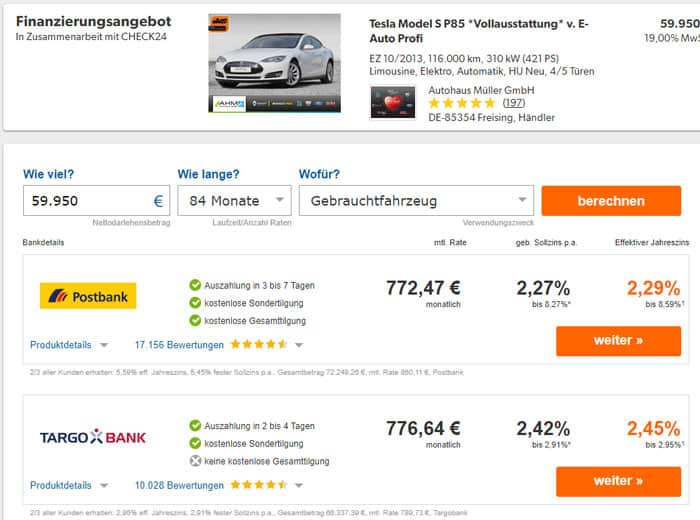Click the Targobank logo
The image size is (700, 520).
(93, 437)
